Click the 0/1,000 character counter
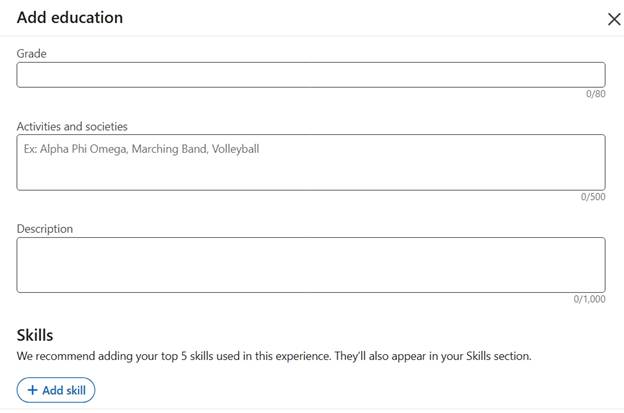Screen dimensions: 624x413 click(x=589, y=299)
